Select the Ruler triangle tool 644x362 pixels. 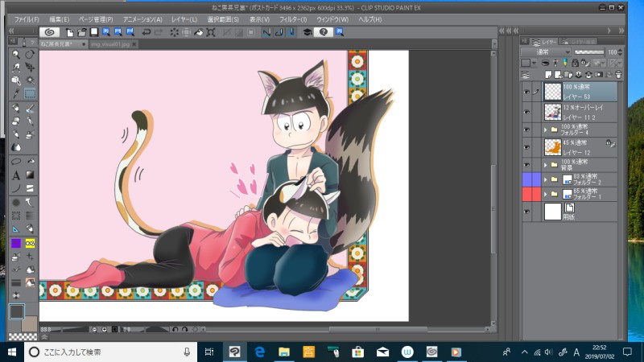click(16, 229)
